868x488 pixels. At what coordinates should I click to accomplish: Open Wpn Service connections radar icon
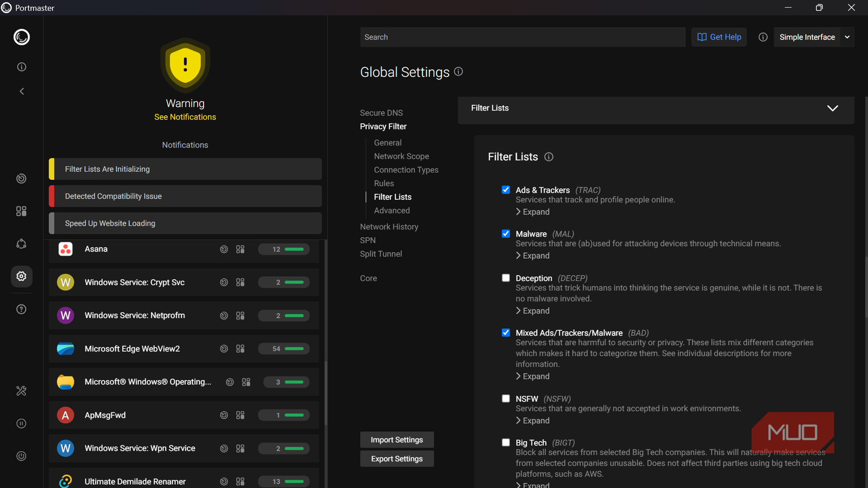[224, 449]
